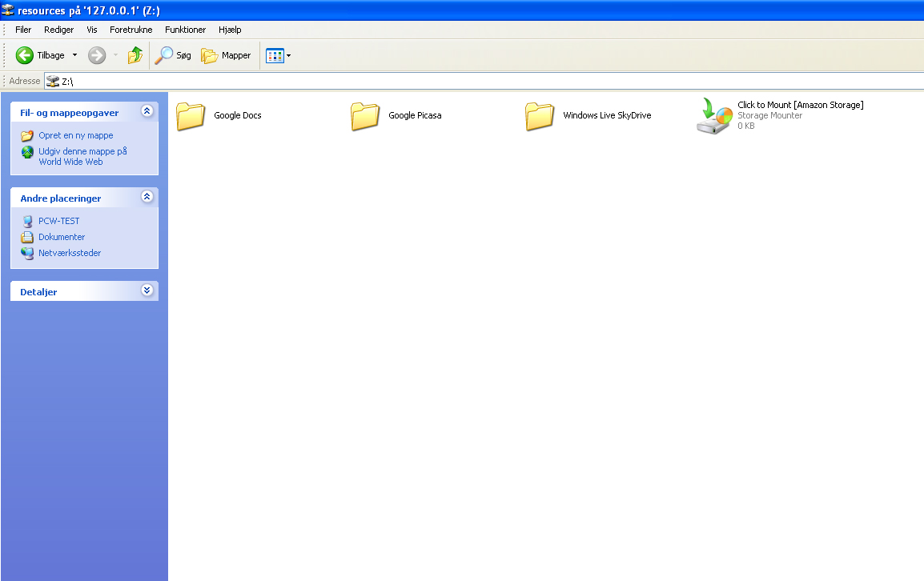Screen dimensions: 924x581
Task: Open the Foretrukne menu
Action: pos(131,30)
